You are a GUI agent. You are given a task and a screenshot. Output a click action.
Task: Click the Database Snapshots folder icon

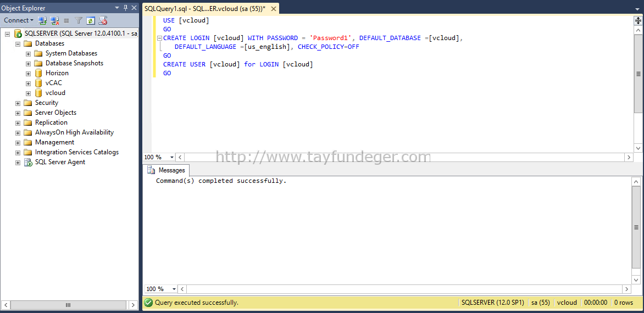[38, 63]
